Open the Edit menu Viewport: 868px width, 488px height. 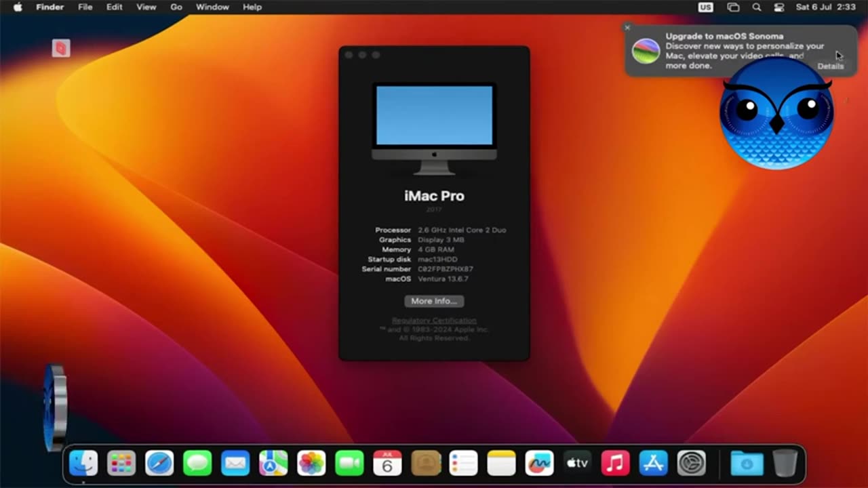tap(114, 7)
